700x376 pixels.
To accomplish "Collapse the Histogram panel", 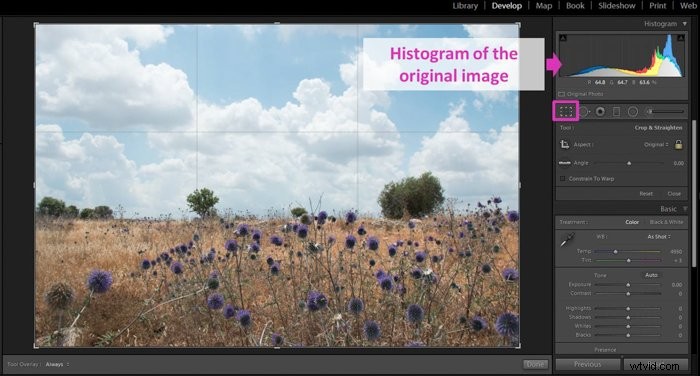I will (x=685, y=24).
